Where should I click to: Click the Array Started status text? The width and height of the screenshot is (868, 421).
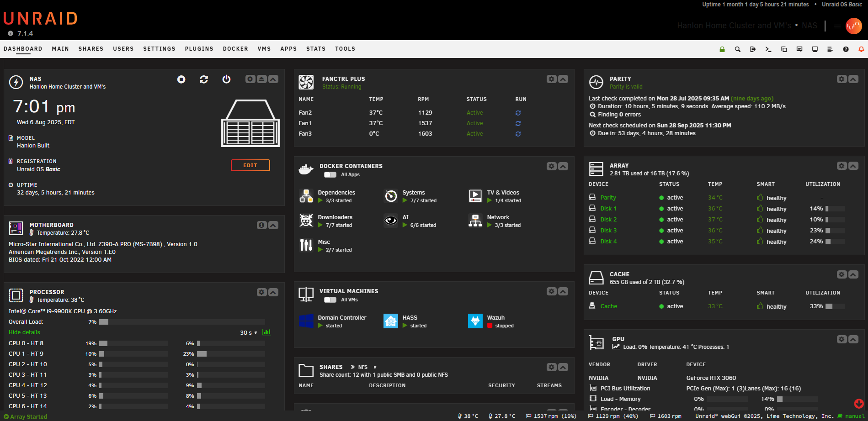28,416
